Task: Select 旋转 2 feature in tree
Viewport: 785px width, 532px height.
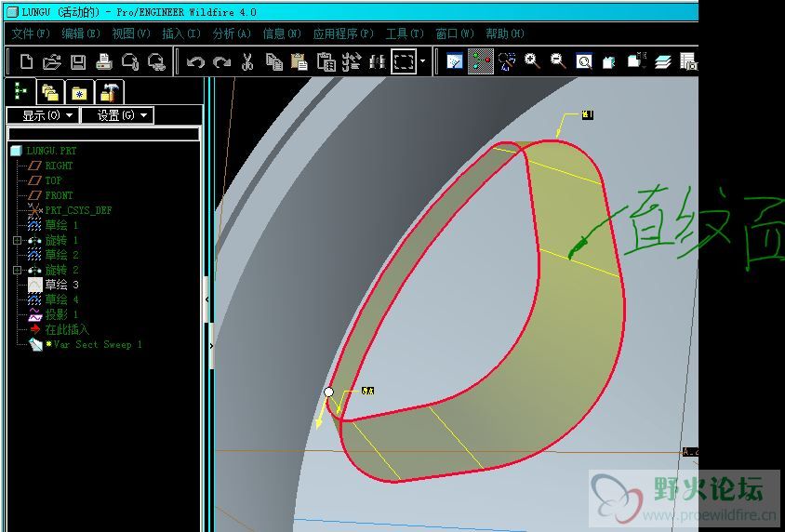Action: pyautogui.click(x=61, y=271)
